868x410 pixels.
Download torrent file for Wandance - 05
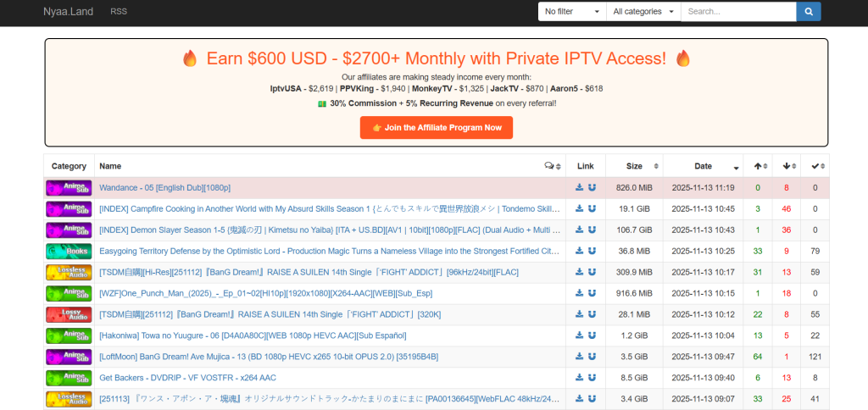(x=579, y=188)
